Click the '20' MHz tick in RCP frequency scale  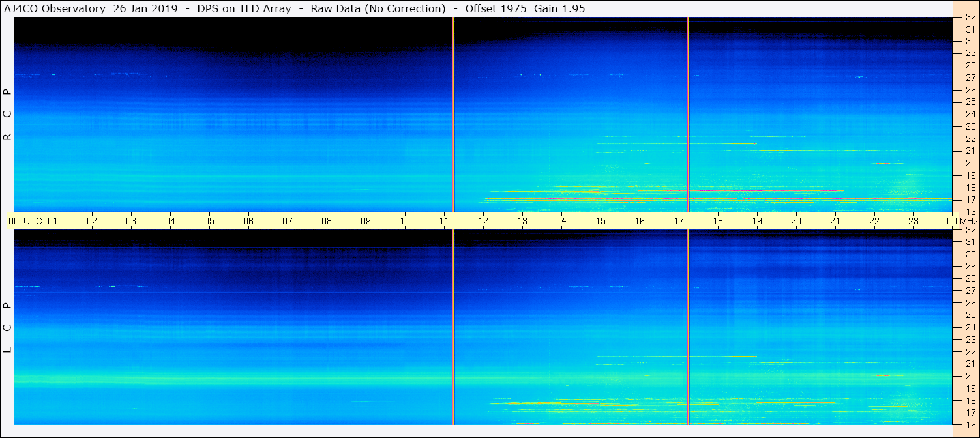970,163
